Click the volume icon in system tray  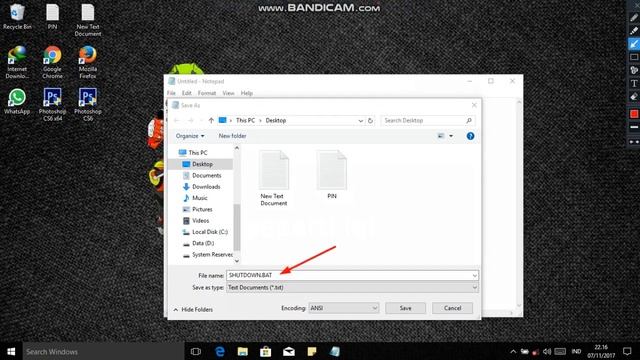pos(547,351)
